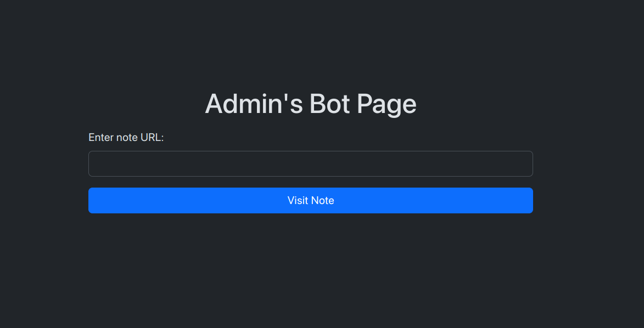The image size is (644, 328).
Task: Click the input above the Visit Note button
Action: (310, 164)
